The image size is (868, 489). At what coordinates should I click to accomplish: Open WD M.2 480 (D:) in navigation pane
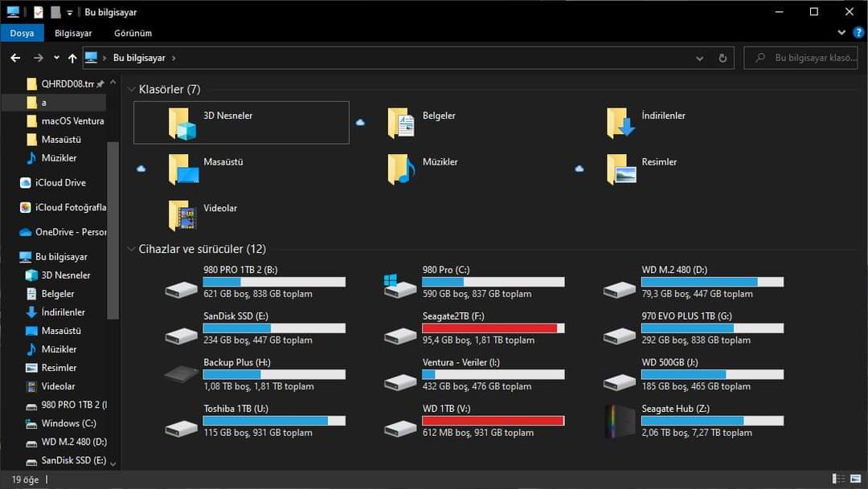pyautogui.click(x=67, y=442)
